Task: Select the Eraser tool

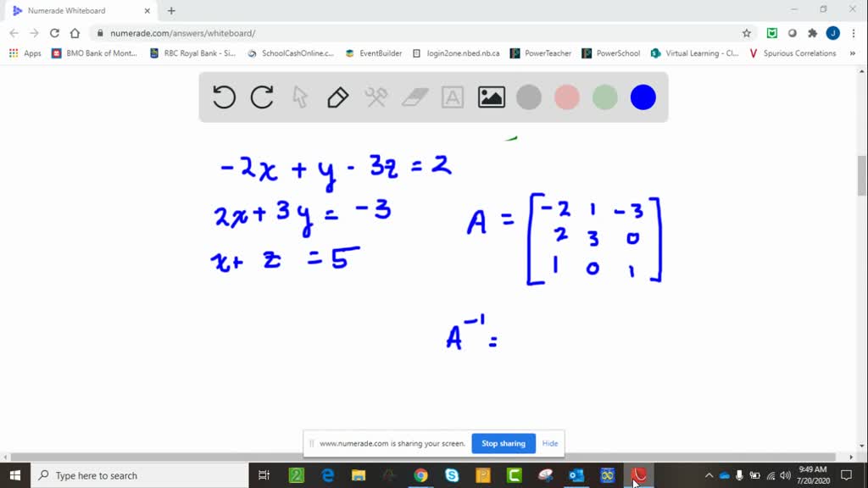Action: coord(414,97)
